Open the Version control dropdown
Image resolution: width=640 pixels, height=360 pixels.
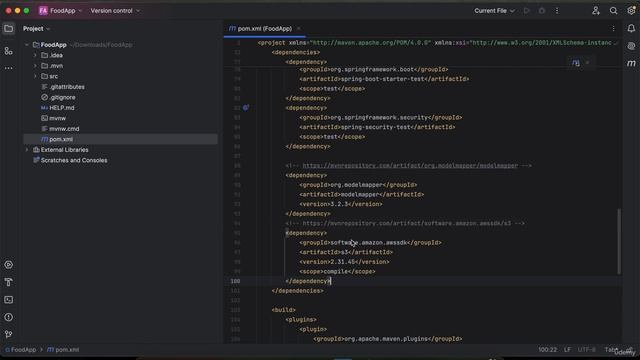point(115,11)
